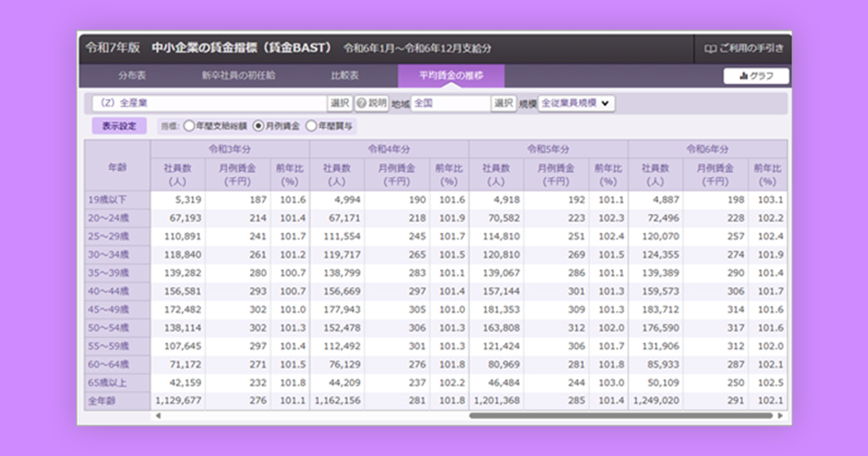868x456 pixels.
Task: Click the industry field showing 全産業
Action: click(x=209, y=104)
